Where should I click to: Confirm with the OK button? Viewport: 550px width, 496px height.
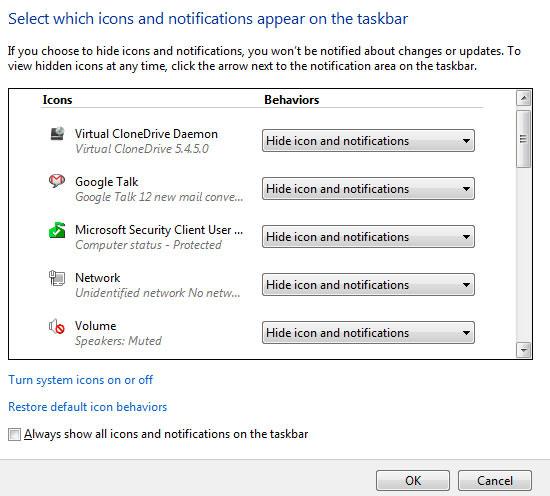point(413,481)
